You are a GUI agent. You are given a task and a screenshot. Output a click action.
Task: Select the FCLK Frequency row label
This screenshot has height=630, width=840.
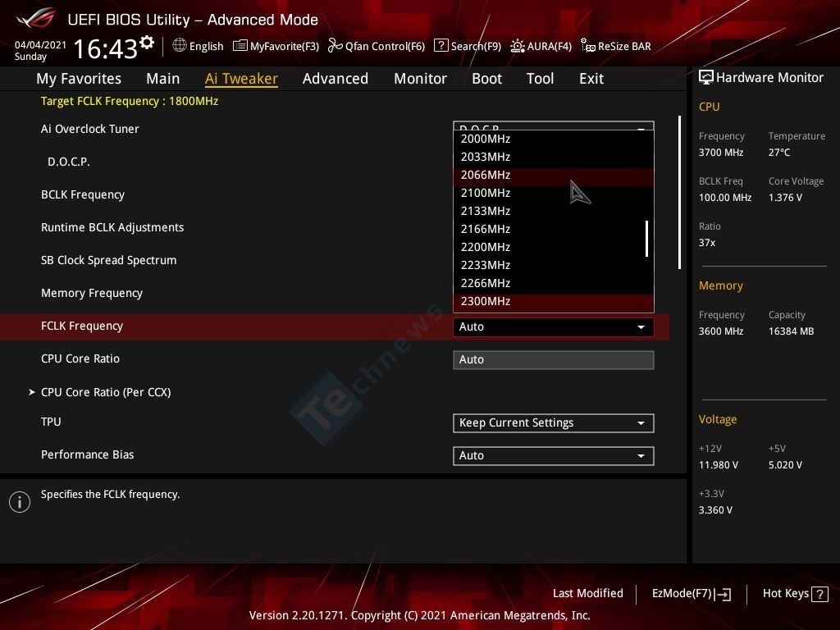tap(82, 326)
